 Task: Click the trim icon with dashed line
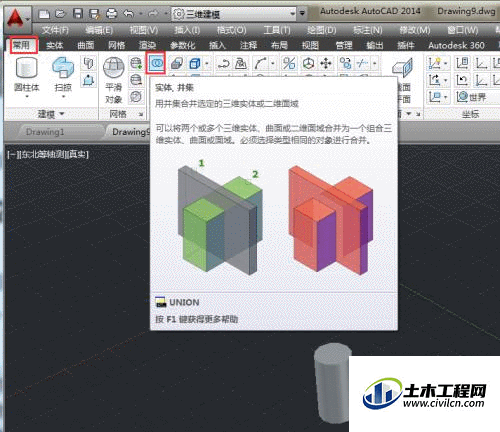click(x=362, y=63)
